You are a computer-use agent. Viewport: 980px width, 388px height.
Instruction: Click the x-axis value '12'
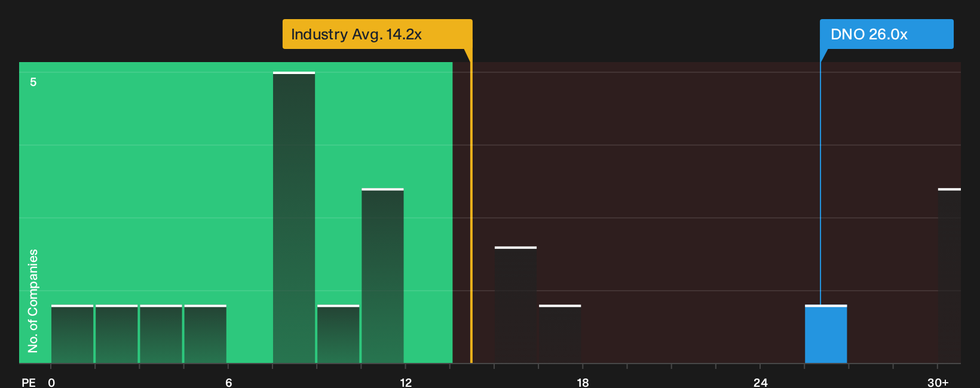click(406, 383)
